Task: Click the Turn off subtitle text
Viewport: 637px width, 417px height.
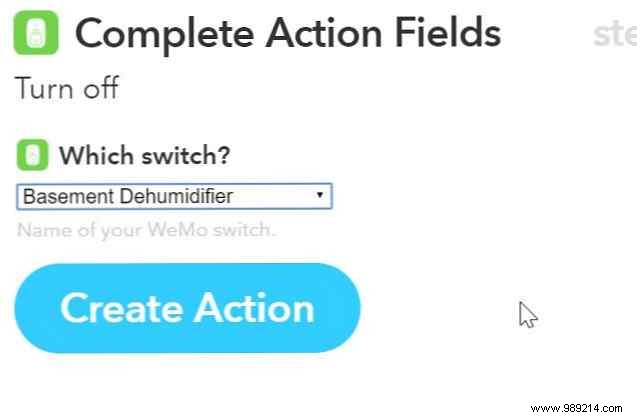Action: pyautogui.click(x=66, y=88)
